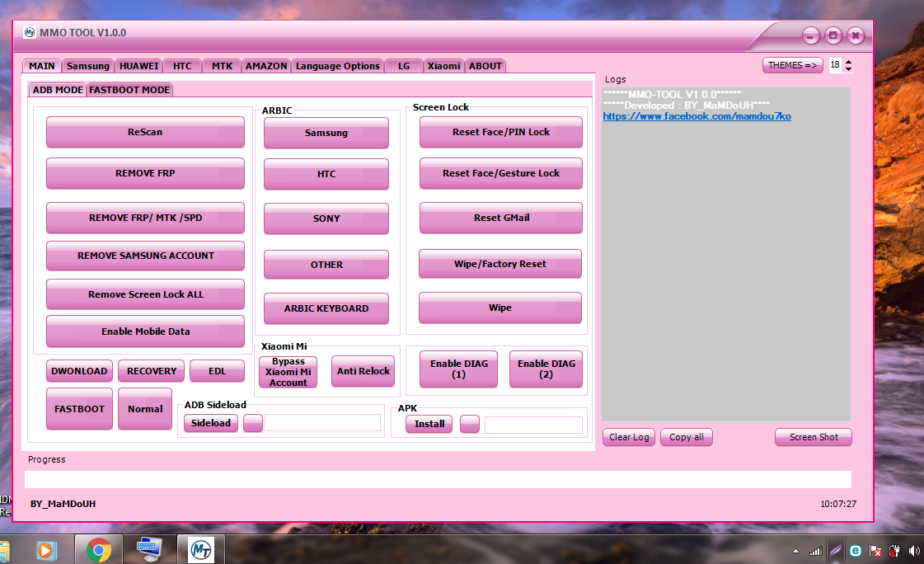The height and width of the screenshot is (564, 924).
Task: Click the APK file browse button
Action: (470, 425)
